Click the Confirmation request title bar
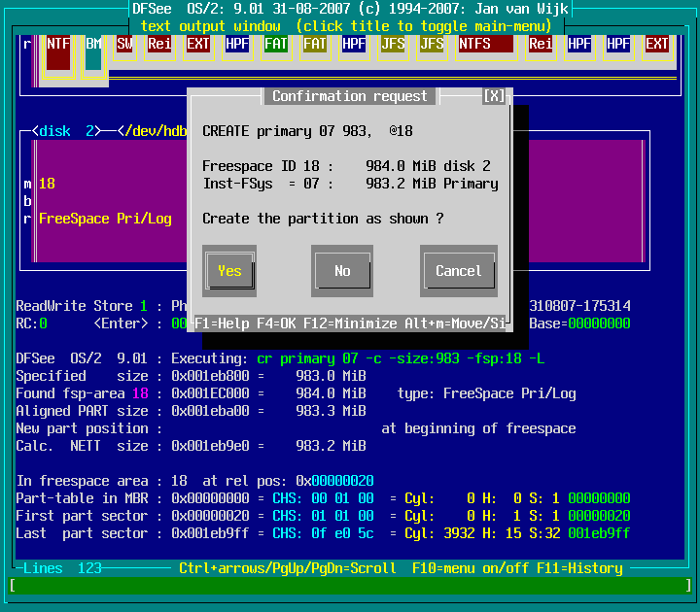Image resolution: width=700 pixels, height=612 pixels. (349, 96)
